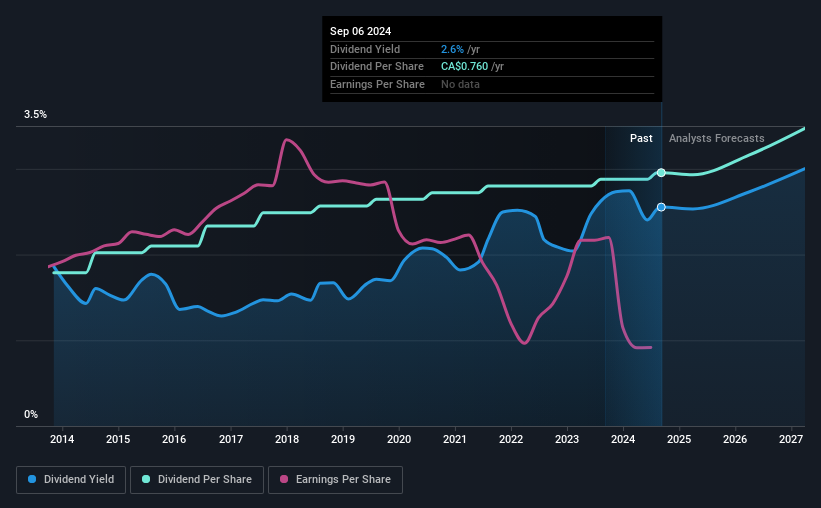Click the teal Dividend Per Share legend dot
The width and height of the screenshot is (821, 508).
tap(146, 479)
